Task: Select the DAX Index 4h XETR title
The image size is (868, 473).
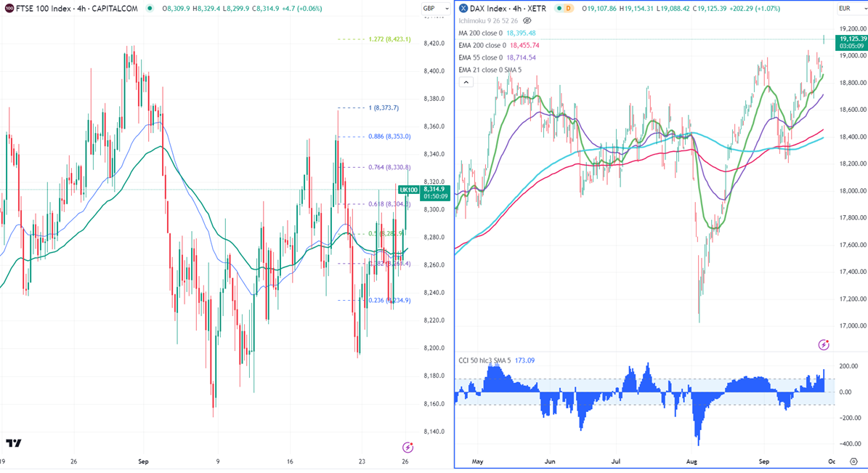Action: click(508, 8)
